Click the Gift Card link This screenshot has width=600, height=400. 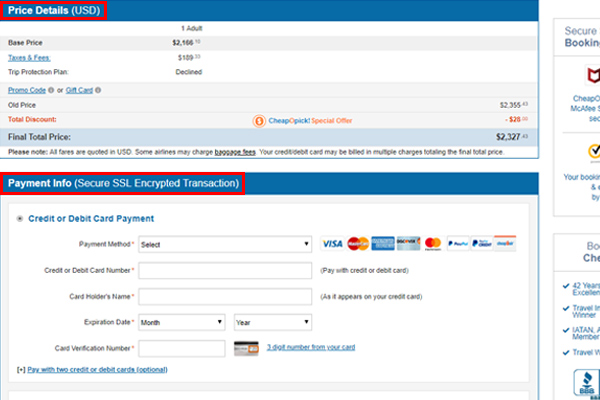(x=79, y=90)
